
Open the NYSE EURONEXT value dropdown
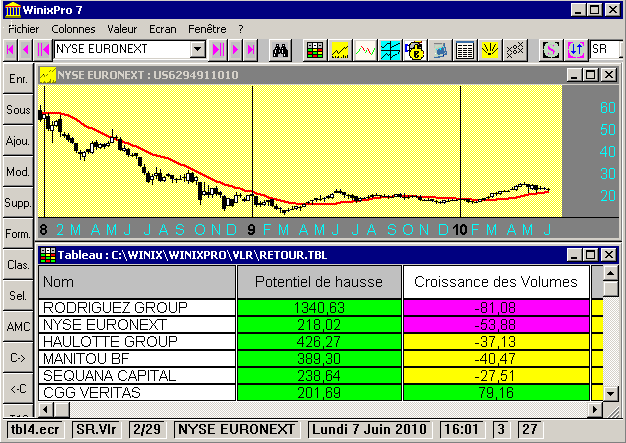198,49
